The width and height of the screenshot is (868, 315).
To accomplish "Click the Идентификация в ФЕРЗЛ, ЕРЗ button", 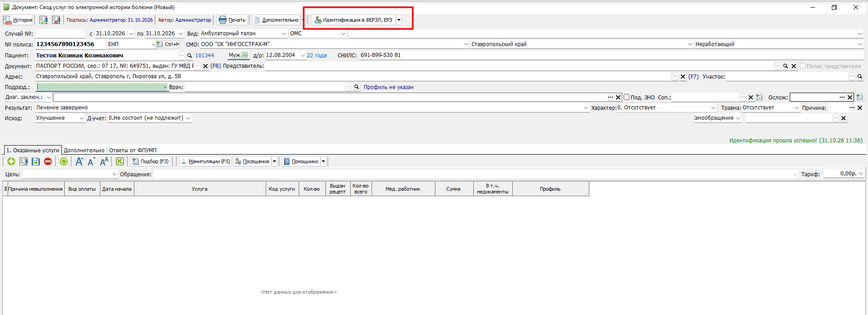I will [x=353, y=20].
